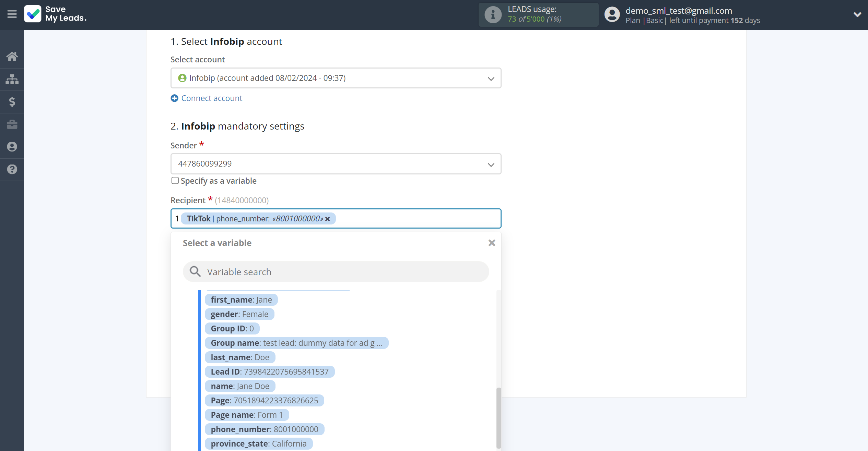Open the briefcase icon in the sidebar
This screenshot has height=451, width=868.
[x=12, y=124]
